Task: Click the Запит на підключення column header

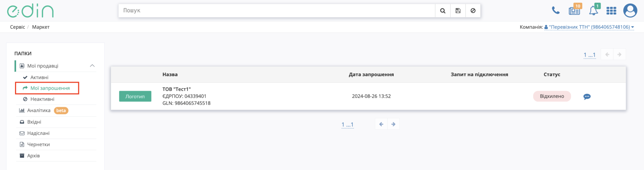Action: (x=480, y=74)
